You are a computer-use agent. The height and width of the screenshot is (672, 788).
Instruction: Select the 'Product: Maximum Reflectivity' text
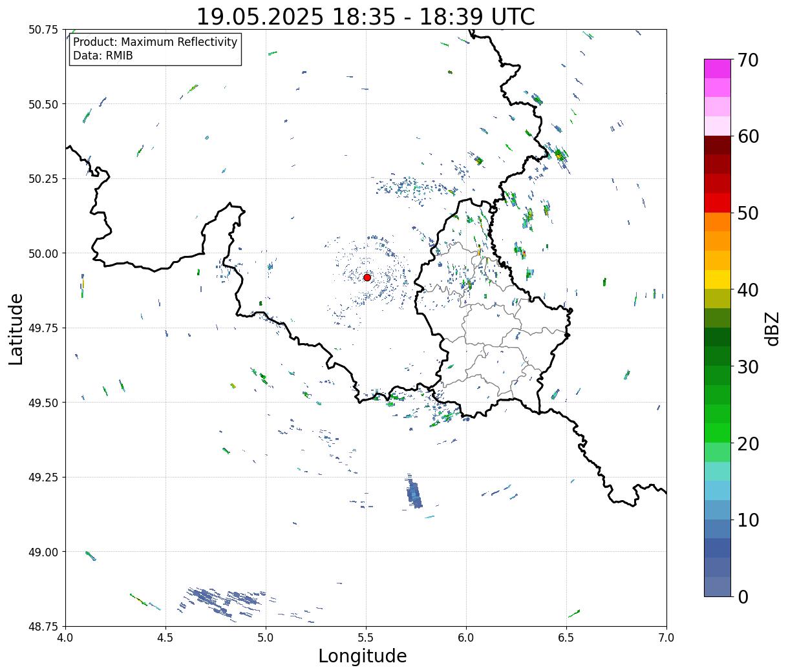pos(155,42)
